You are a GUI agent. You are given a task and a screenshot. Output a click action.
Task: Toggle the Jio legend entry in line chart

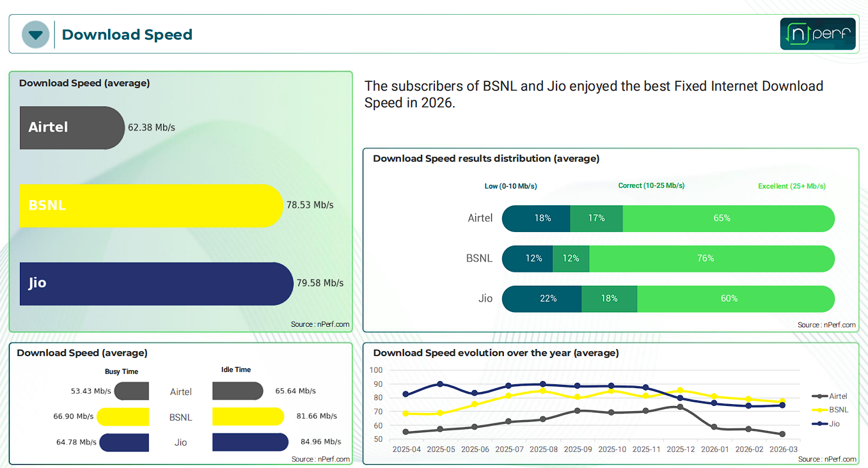click(830, 424)
